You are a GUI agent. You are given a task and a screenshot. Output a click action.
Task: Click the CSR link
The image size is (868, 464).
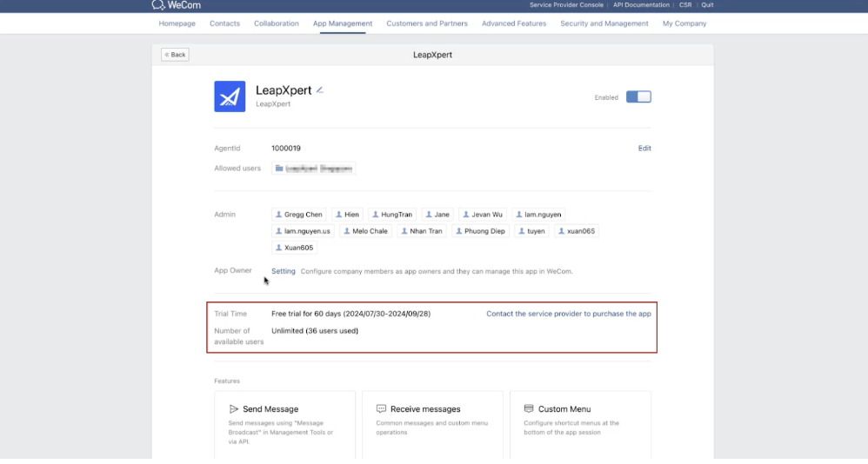pos(685,5)
